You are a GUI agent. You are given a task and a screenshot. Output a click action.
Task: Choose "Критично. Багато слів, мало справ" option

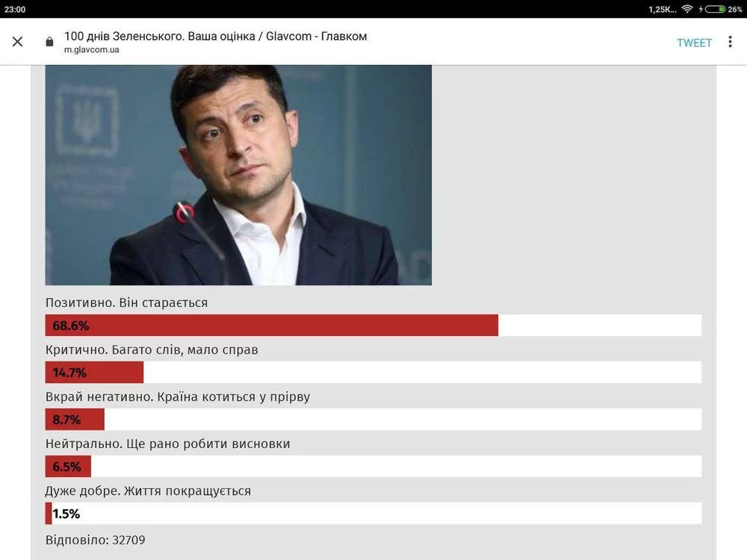(x=152, y=349)
